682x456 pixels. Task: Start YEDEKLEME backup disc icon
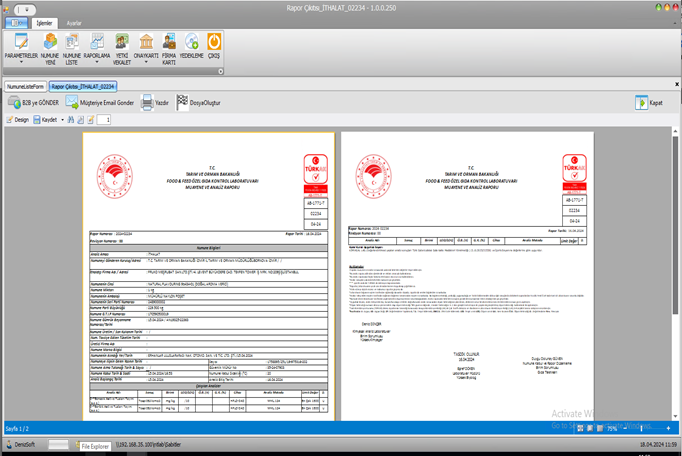tap(191, 42)
